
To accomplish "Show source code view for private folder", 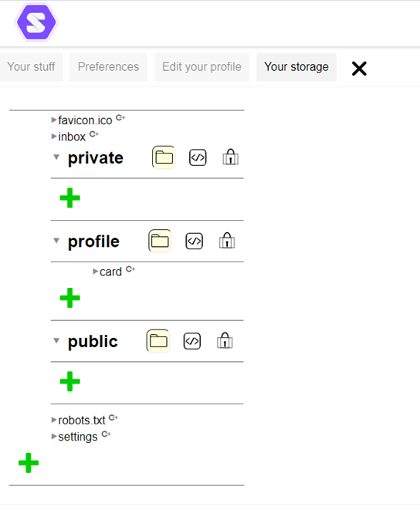I will pos(198,157).
